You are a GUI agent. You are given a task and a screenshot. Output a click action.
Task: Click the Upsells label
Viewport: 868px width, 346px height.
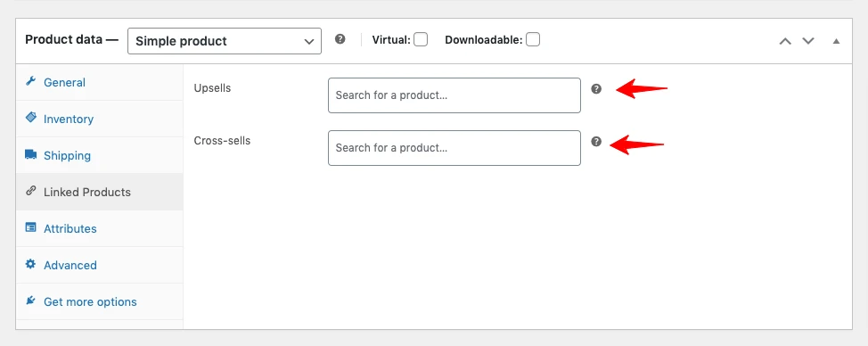pos(212,88)
